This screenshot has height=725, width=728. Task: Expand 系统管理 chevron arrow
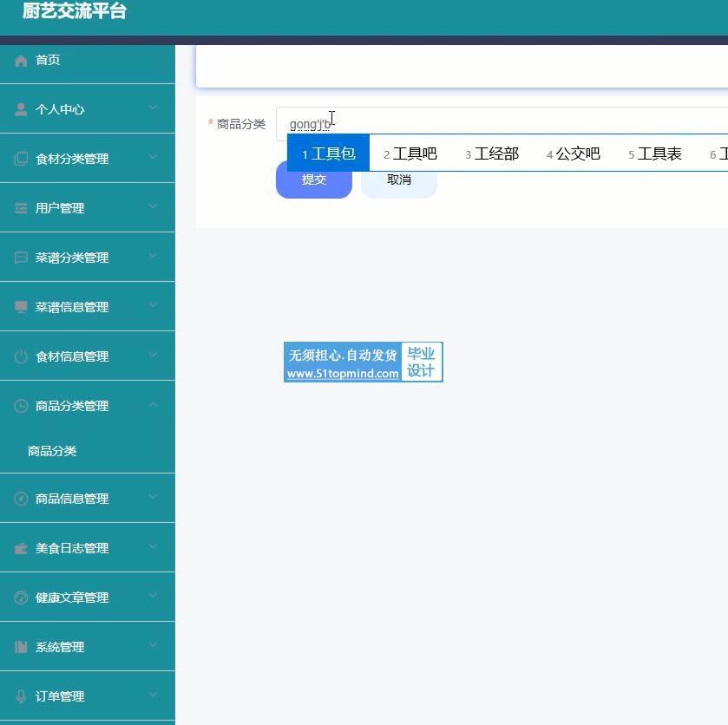153,645
